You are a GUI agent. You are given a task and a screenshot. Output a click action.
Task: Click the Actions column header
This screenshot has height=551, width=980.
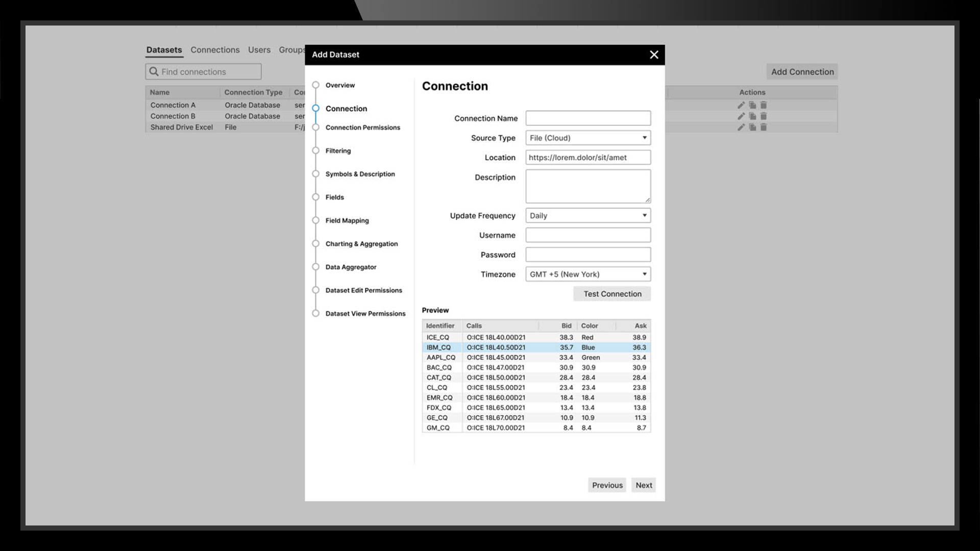[x=752, y=92]
